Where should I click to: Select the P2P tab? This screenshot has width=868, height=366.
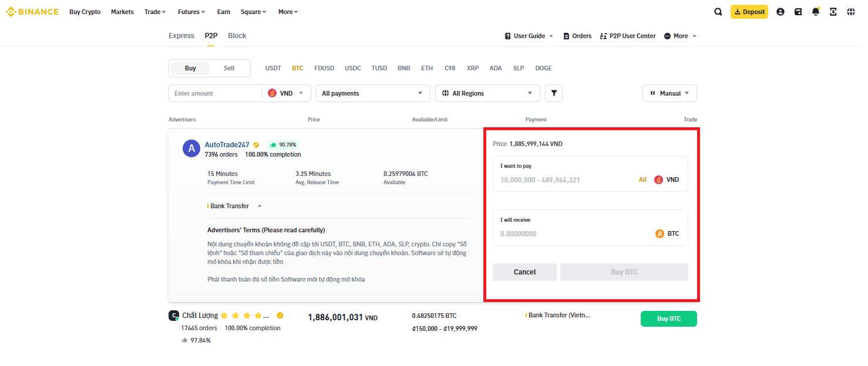pos(211,36)
